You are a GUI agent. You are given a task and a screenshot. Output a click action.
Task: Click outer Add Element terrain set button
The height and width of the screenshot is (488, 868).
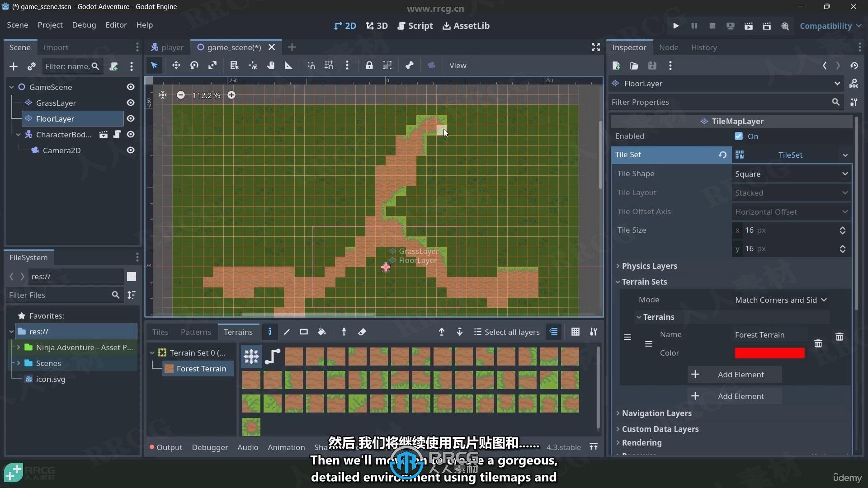pos(735,396)
